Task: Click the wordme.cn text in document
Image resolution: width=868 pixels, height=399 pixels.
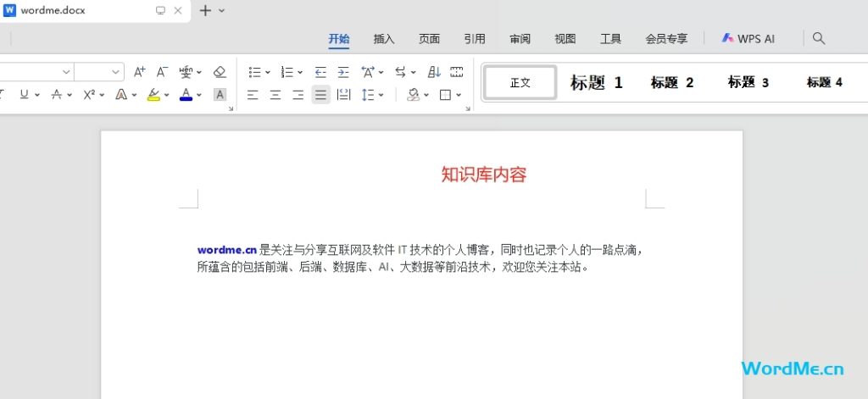Action: pyautogui.click(x=227, y=250)
